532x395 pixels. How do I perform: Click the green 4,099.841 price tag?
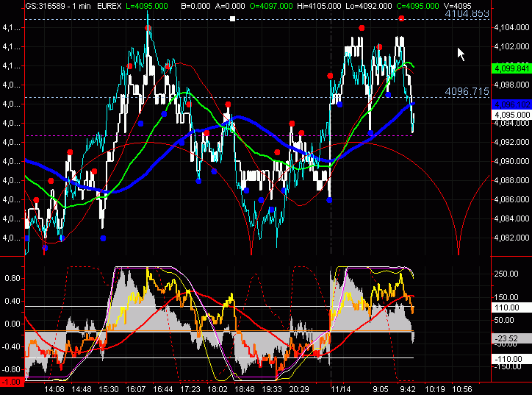point(512,68)
